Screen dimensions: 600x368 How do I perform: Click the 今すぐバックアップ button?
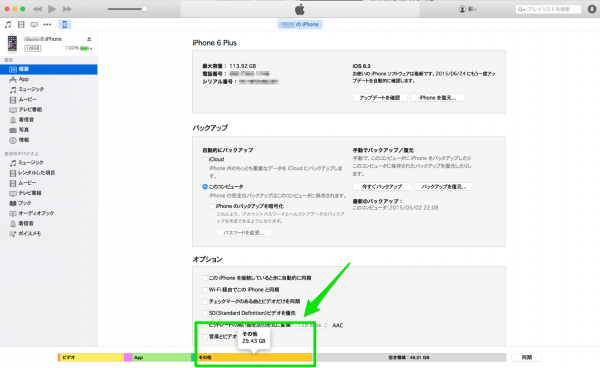pos(382,187)
